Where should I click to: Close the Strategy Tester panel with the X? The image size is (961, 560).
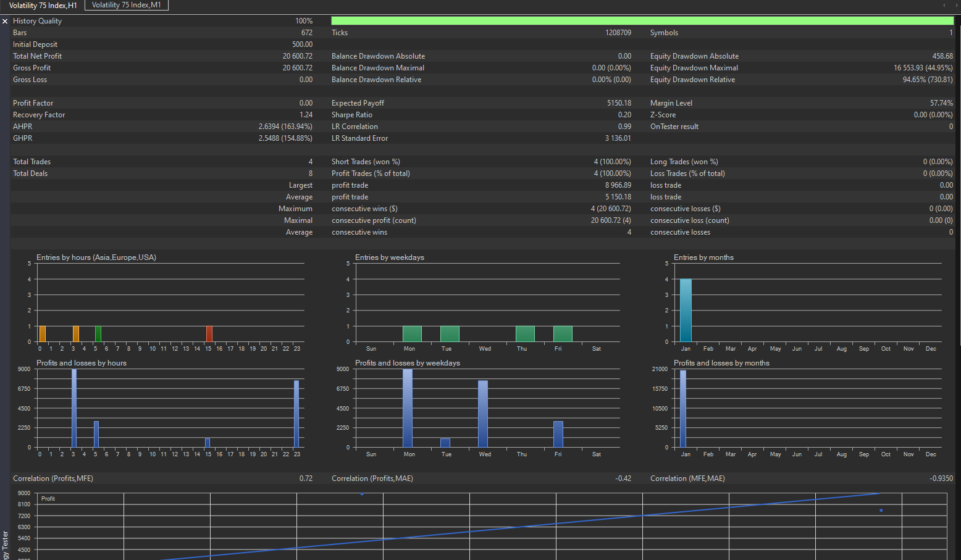5,21
